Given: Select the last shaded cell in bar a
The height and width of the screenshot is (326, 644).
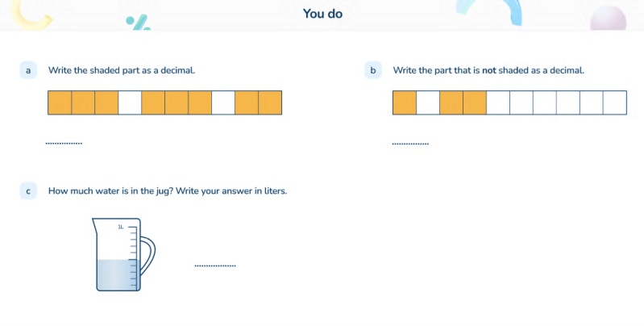Looking at the screenshot, I should tap(270, 103).
